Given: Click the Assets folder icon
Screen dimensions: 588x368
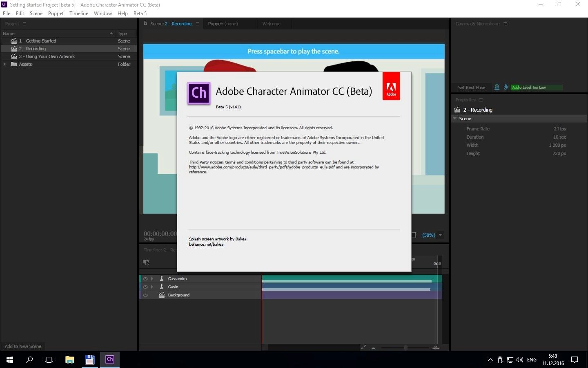Looking at the screenshot, I should coord(14,64).
